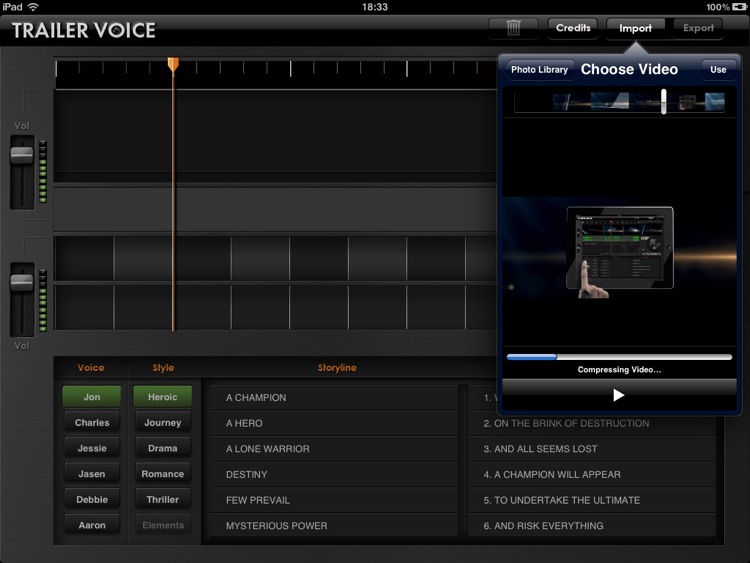Image resolution: width=750 pixels, height=563 pixels.
Task: Choose the DESTINY storyline
Action: pos(334,475)
